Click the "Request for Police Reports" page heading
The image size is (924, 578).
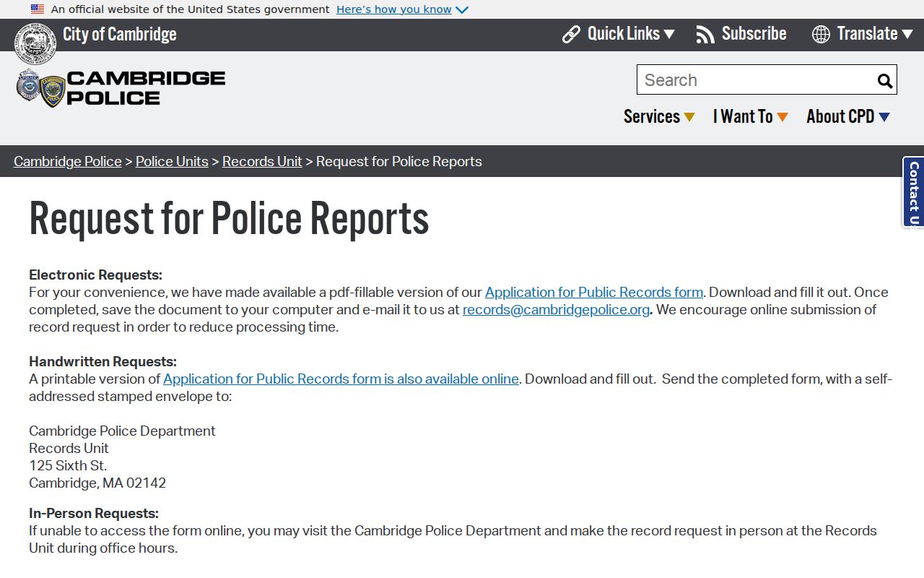229,218
